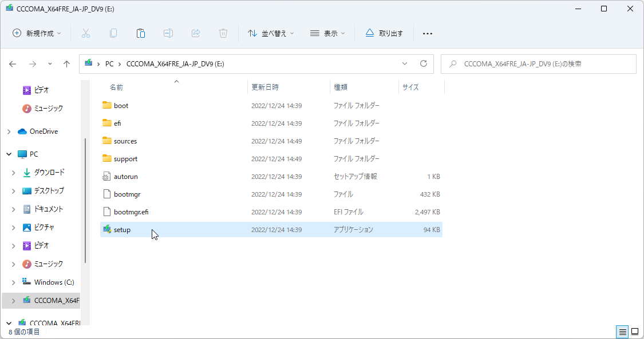Select the setup application file
This screenshot has height=339, width=644.
[x=271, y=230]
